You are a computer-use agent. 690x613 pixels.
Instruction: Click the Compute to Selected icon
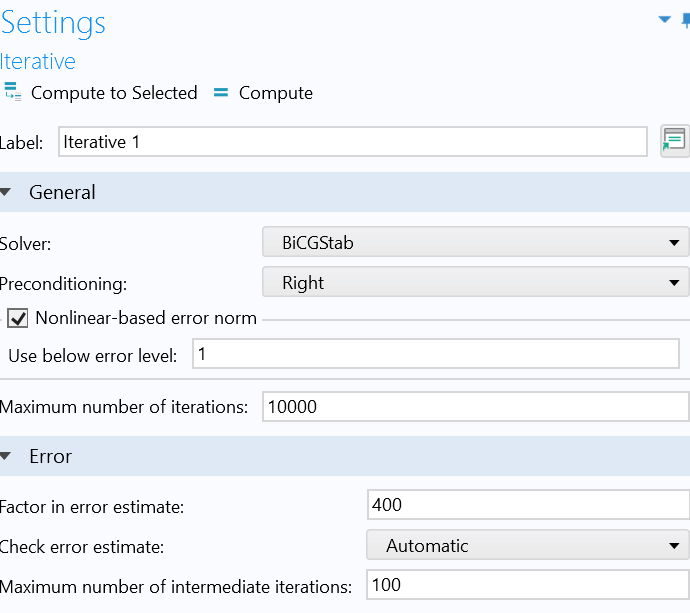(x=13, y=93)
